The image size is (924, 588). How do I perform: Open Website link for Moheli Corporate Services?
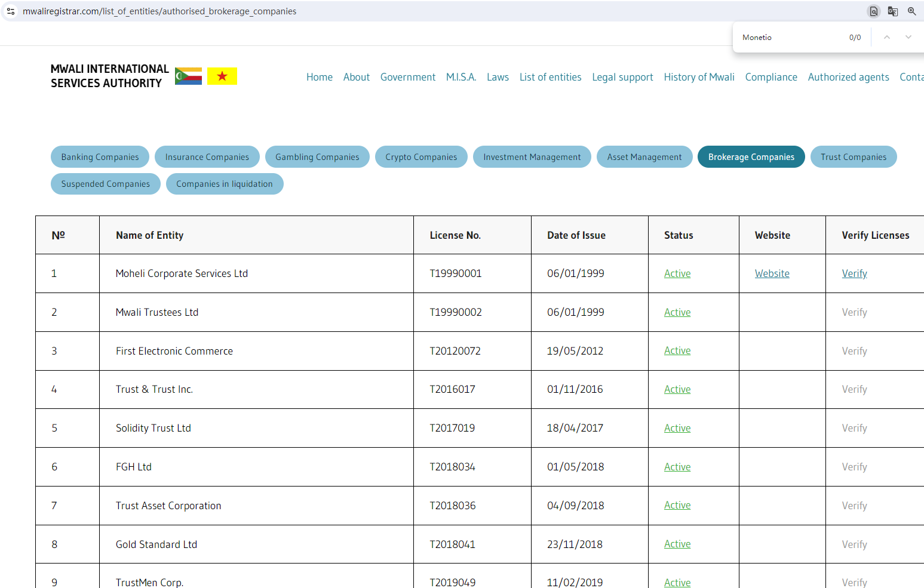click(x=772, y=273)
